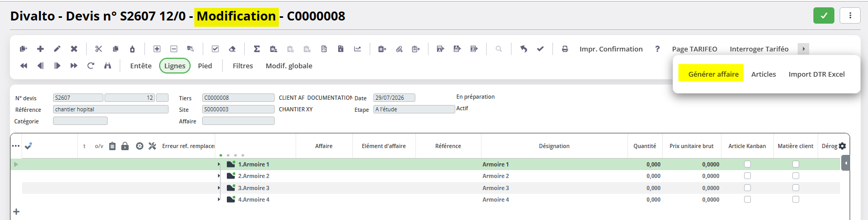Screen dimensions: 868x220
Task: Click the plus icon to create a record
Action: pyautogui.click(x=40, y=49)
